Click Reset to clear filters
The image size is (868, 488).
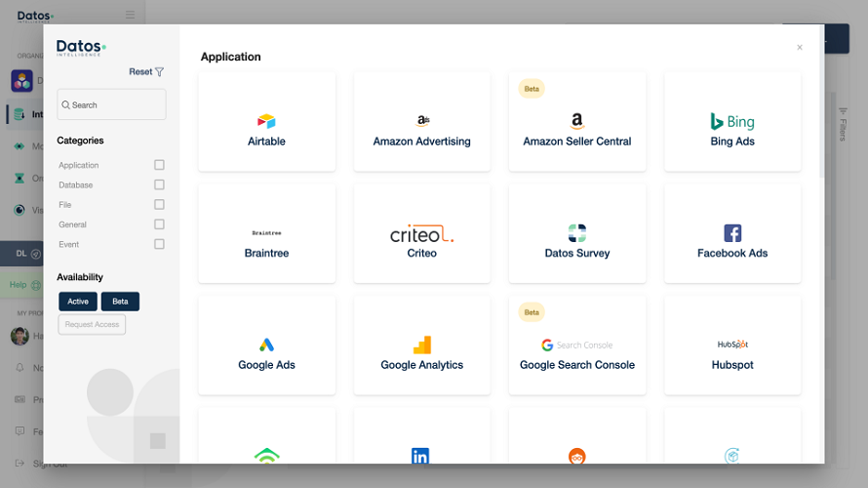point(140,72)
